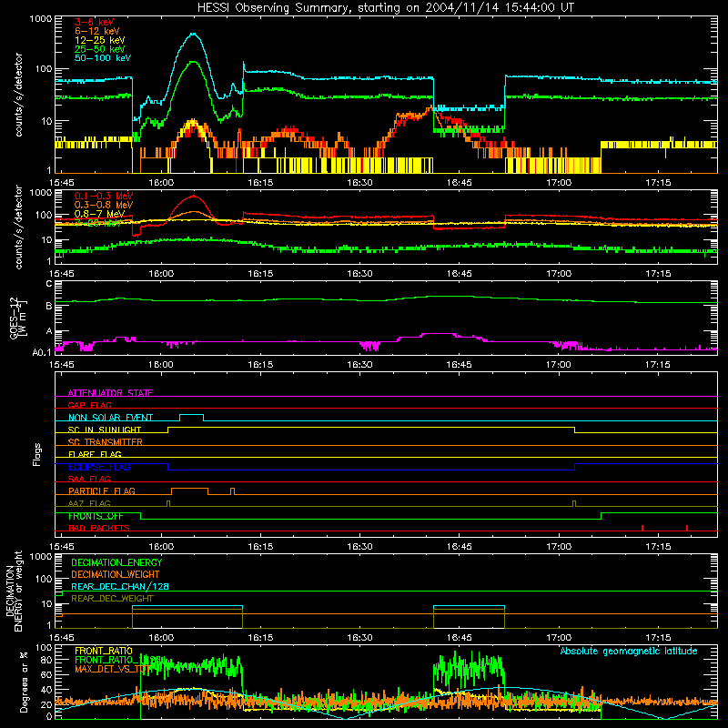Click the SC_TRANSMITTER flag label
Viewport: 728px width, 728px height.
(106, 441)
